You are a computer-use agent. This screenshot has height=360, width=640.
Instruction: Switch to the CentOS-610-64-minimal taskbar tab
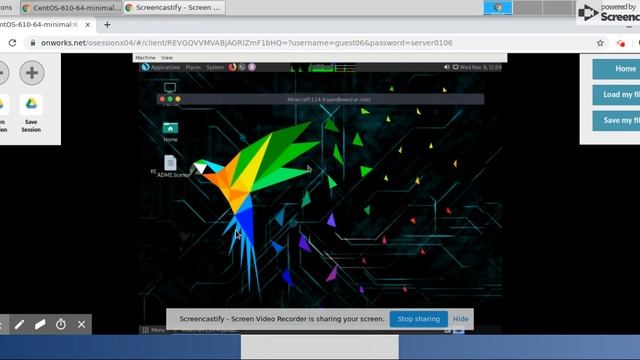pos(72,7)
